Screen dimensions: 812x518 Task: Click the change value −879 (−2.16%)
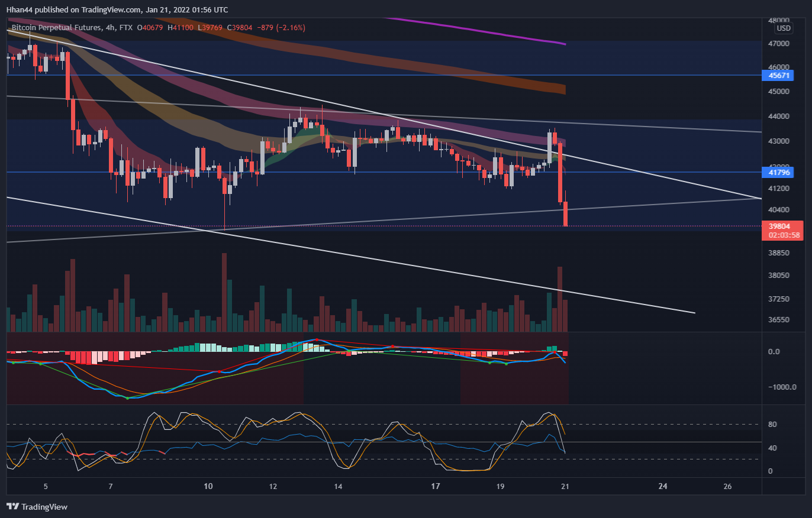tap(281, 27)
